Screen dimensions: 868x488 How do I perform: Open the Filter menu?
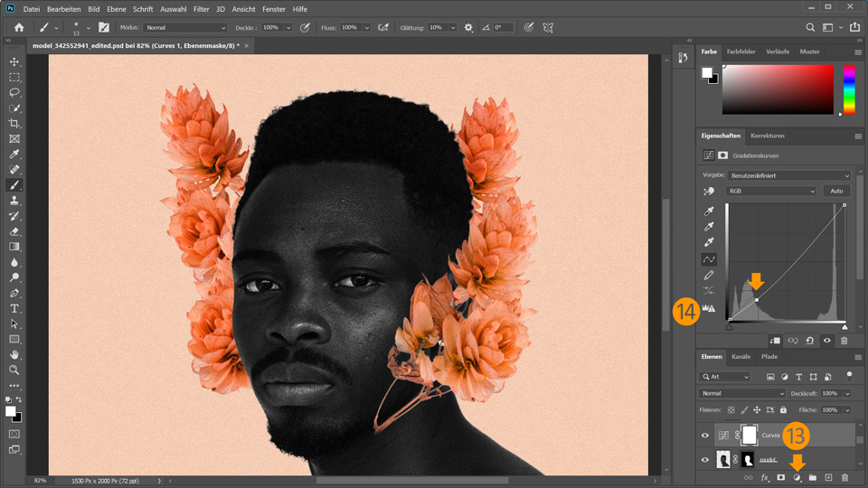[x=201, y=9]
